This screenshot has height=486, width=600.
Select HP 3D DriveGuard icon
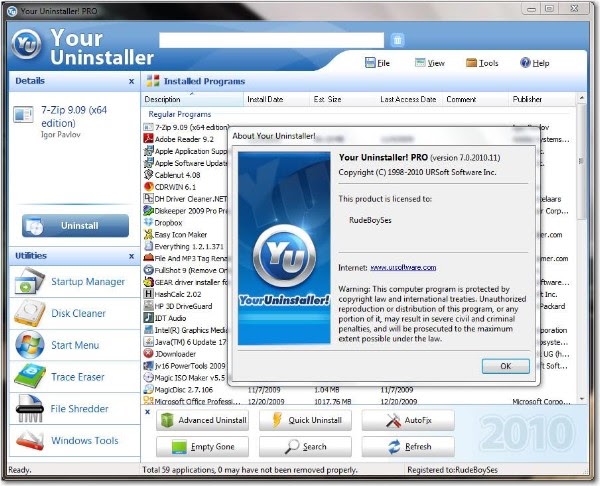point(148,306)
